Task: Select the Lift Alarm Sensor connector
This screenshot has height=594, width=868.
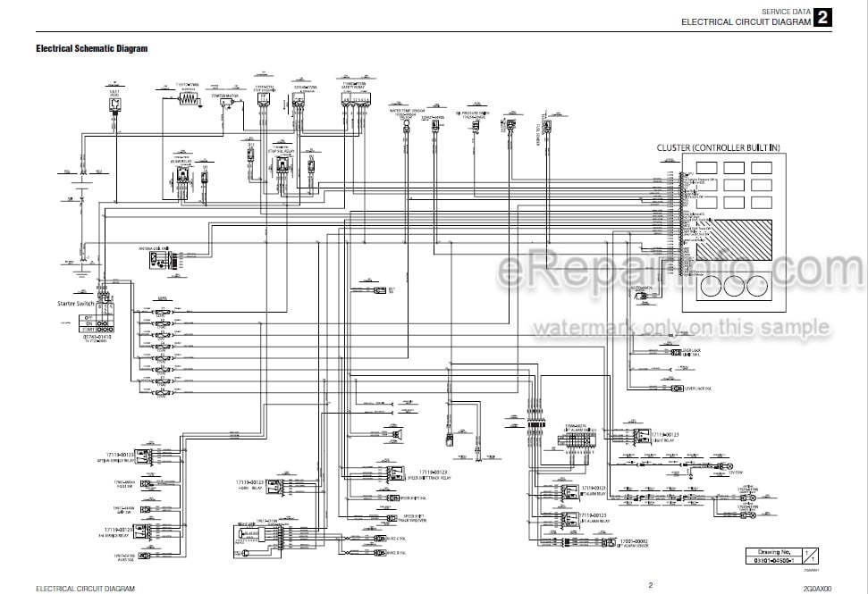Action: pos(610,542)
